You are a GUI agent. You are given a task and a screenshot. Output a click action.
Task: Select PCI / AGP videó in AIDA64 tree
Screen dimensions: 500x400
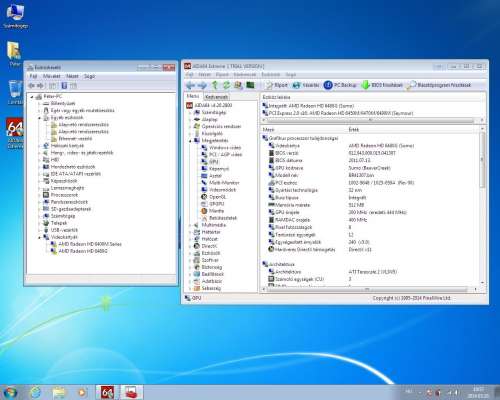coord(222,154)
